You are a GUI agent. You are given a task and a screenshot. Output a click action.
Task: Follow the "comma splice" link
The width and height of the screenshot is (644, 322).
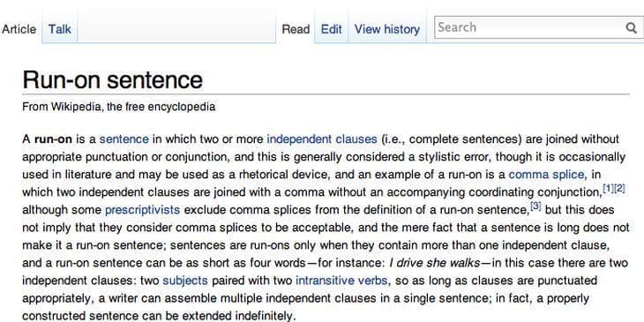tap(546, 175)
